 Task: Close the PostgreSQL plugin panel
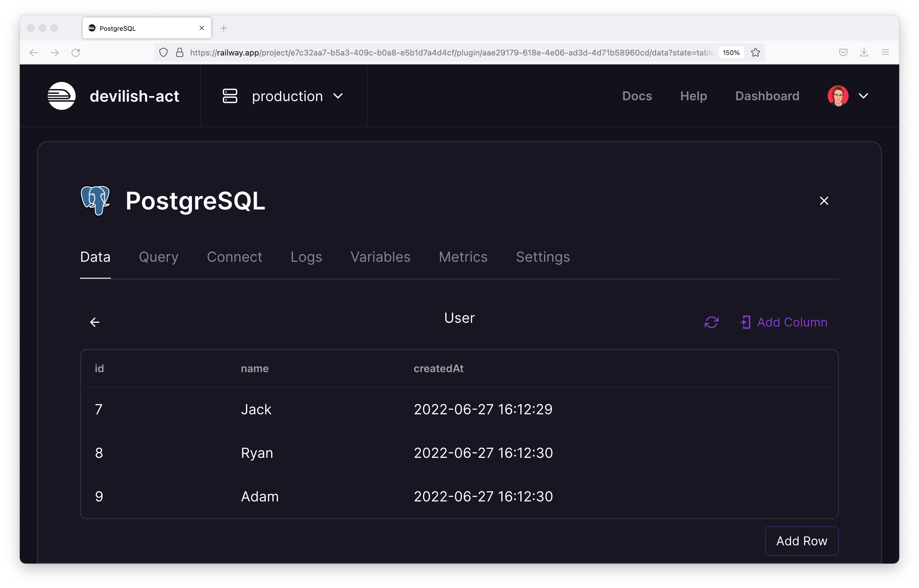coord(824,201)
